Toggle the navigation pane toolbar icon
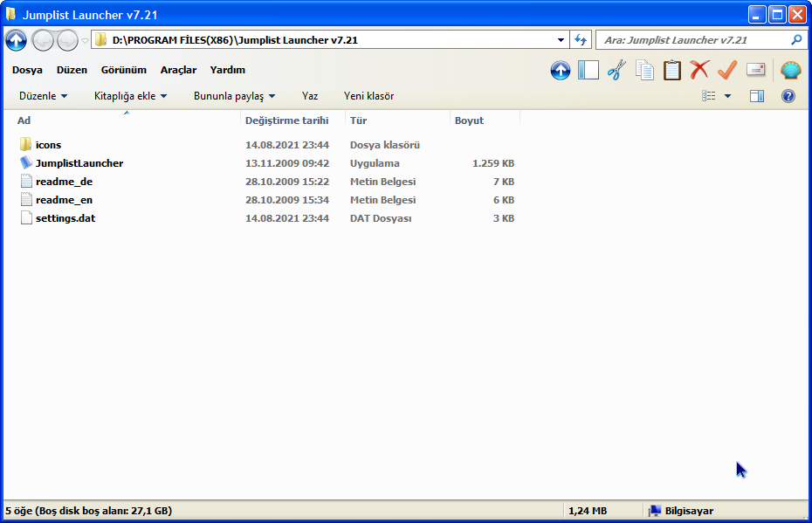This screenshot has height=523, width=812. pyautogui.click(x=588, y=70)
